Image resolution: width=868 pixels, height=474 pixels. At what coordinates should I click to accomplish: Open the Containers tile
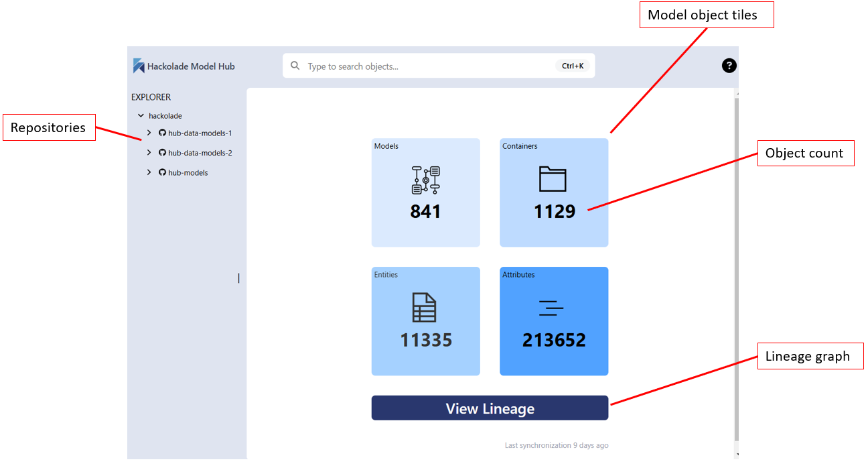554,192
